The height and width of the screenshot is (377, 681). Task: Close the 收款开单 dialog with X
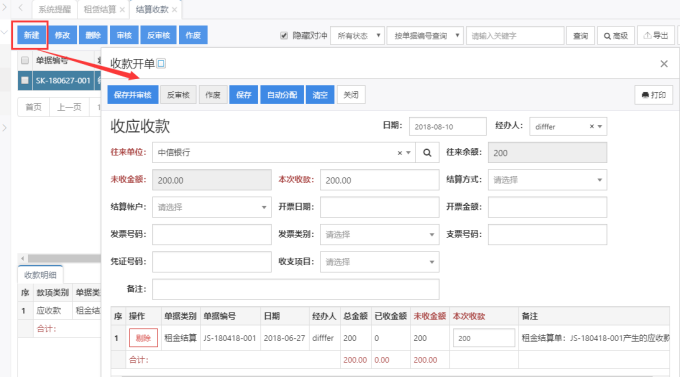pyautogui.click(x=664, y=64)
